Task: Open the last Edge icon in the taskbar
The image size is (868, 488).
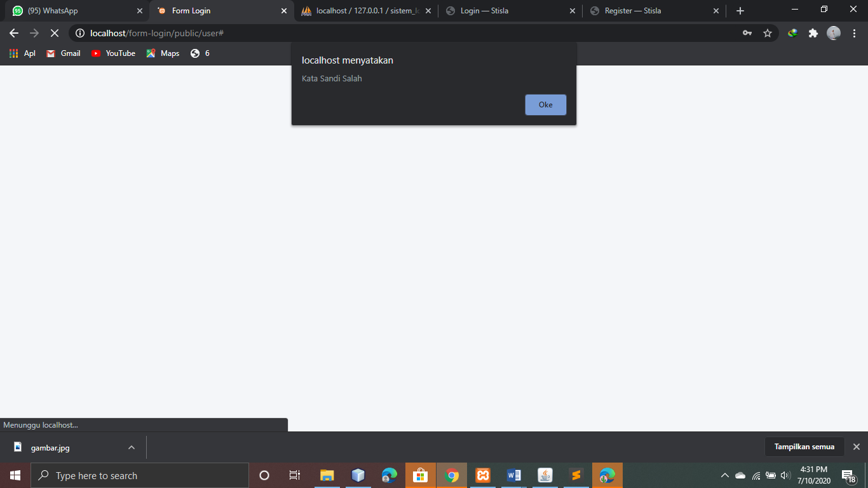Action: point(607,475)
